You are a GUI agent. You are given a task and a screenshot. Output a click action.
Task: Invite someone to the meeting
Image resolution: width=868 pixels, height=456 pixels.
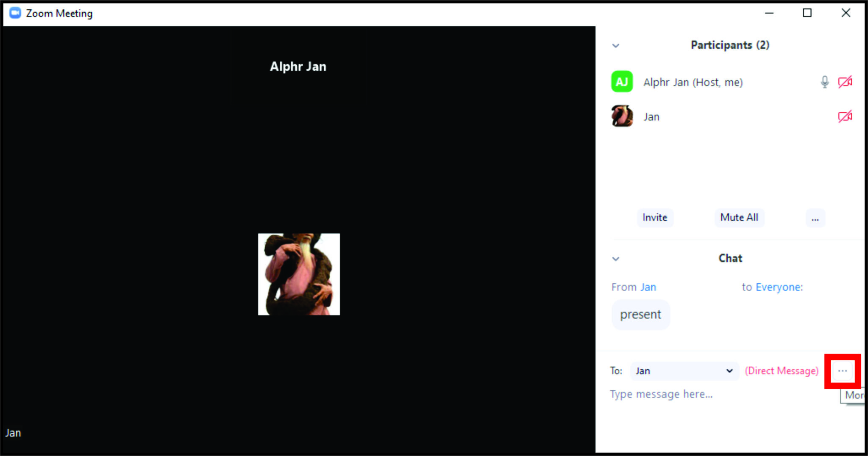[x=655, y=218]
